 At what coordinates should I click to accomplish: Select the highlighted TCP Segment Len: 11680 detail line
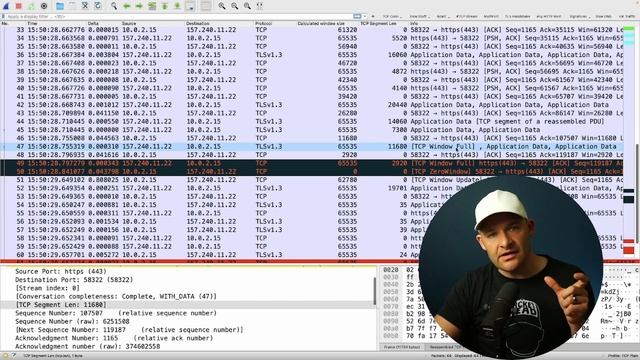point(187,304)
